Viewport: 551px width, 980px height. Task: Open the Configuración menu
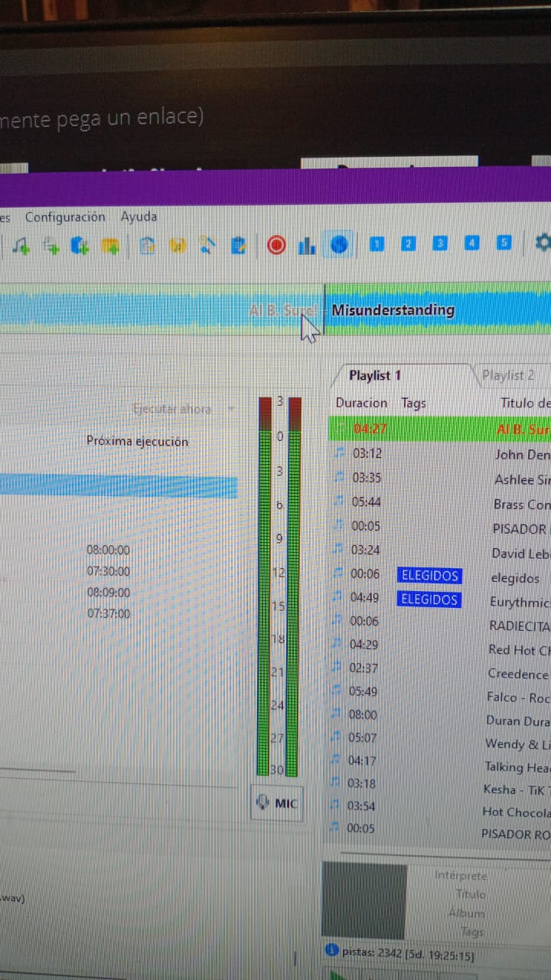coord(65,217)
